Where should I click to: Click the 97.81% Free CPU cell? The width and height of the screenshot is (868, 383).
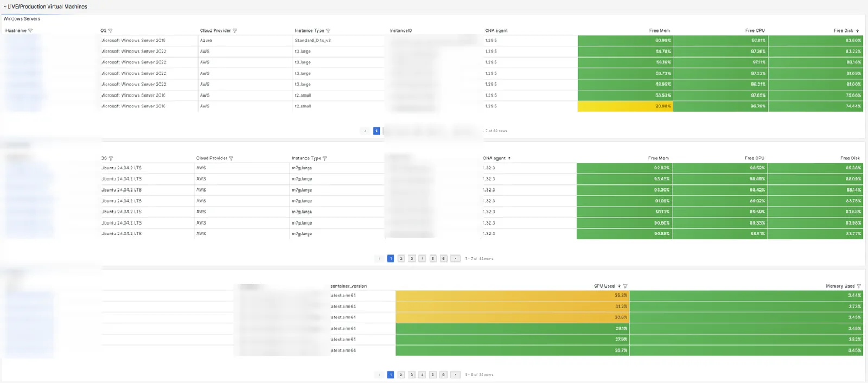pos(720,41)
